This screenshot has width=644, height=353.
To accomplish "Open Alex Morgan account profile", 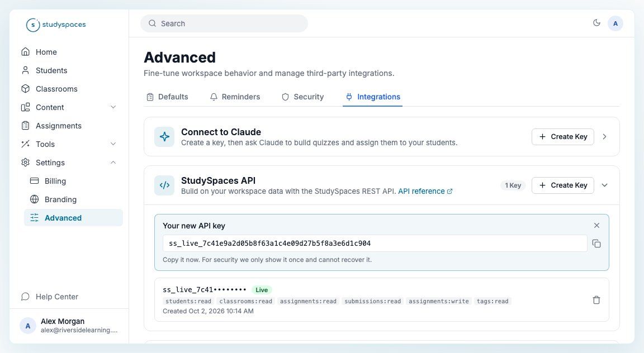I will coord(69,326).
